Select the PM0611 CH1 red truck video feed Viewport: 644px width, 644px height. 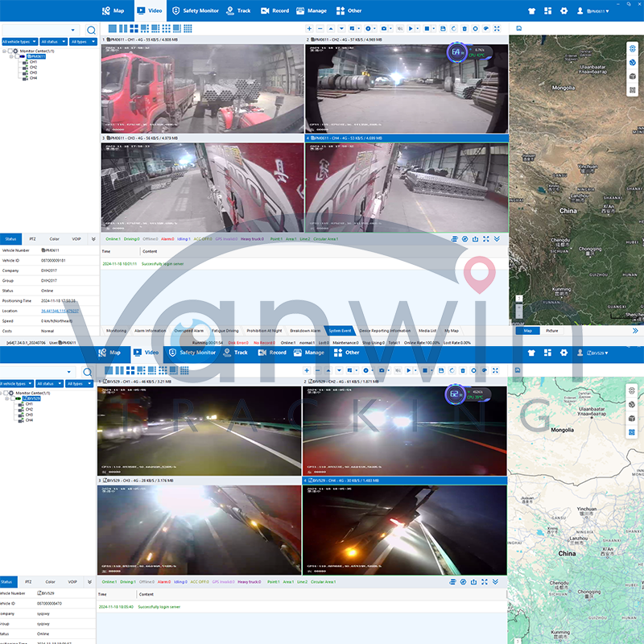pos(203,89)
